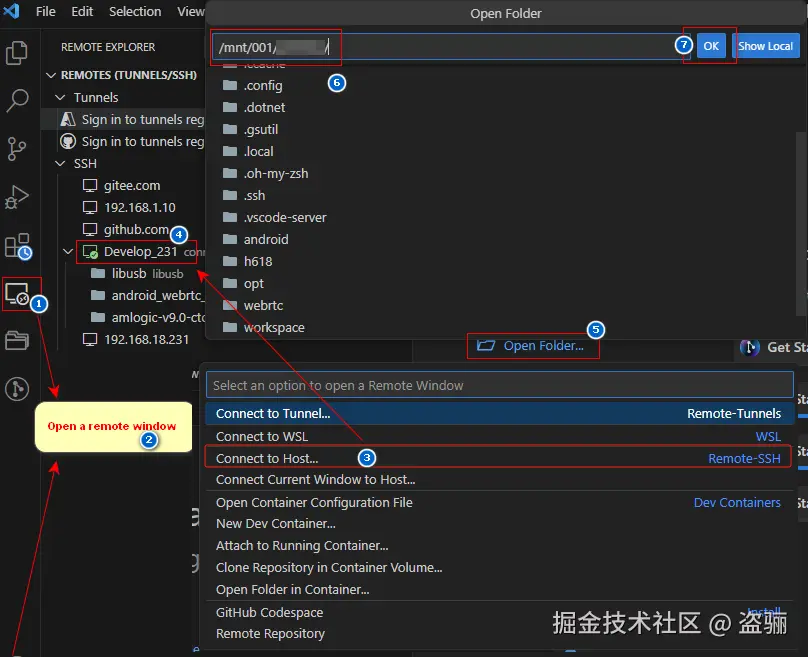Open the Extensions view

pos(18,246)
